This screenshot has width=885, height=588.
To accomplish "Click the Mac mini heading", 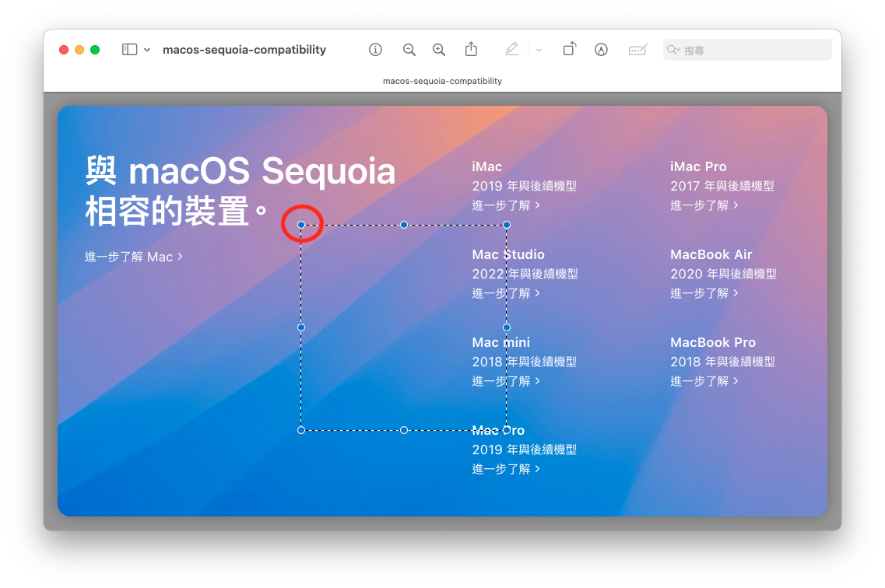I will click(500, 343).
